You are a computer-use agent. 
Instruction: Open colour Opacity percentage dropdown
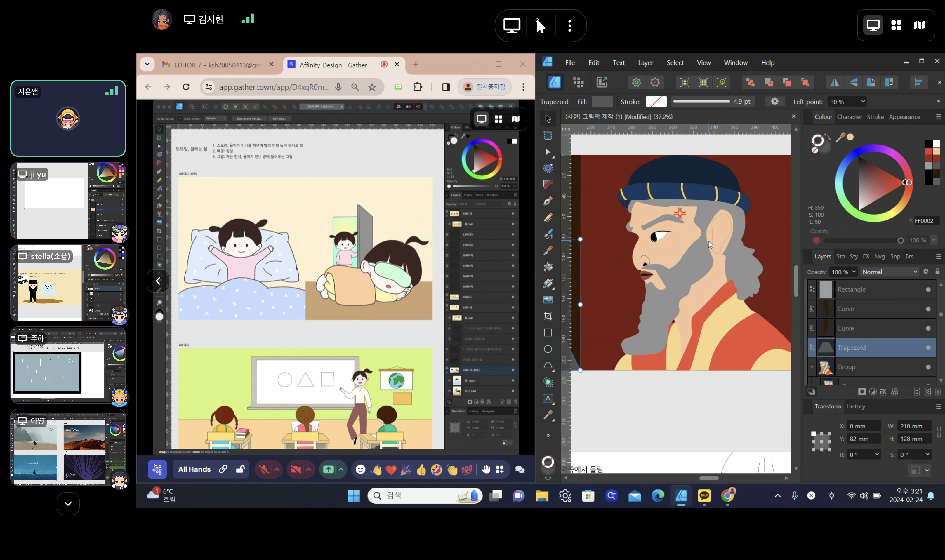pos(934,240)
